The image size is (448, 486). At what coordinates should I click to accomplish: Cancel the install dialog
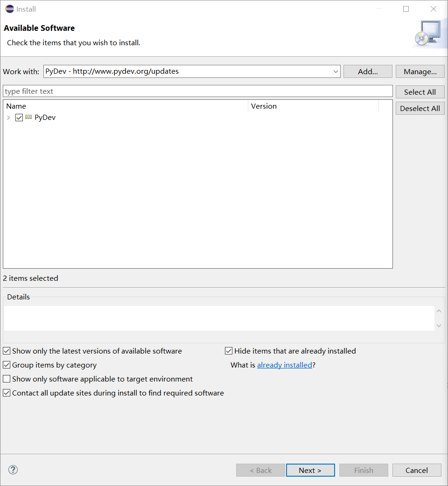(417, 470)
